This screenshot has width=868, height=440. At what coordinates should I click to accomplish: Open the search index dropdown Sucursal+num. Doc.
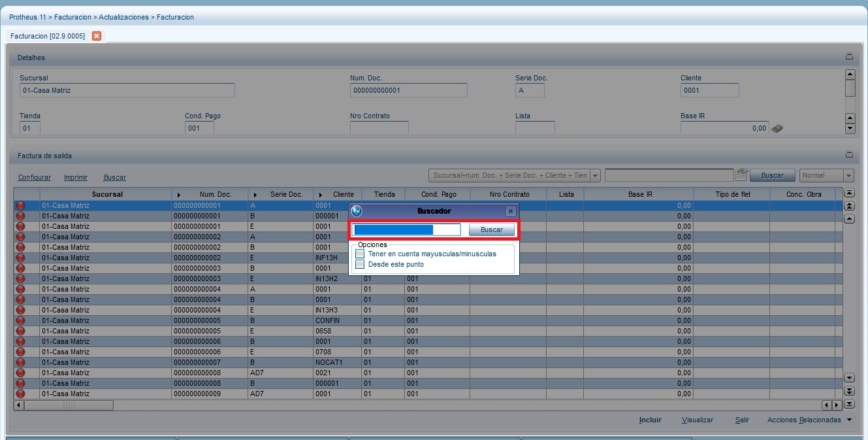click(595, 175)
